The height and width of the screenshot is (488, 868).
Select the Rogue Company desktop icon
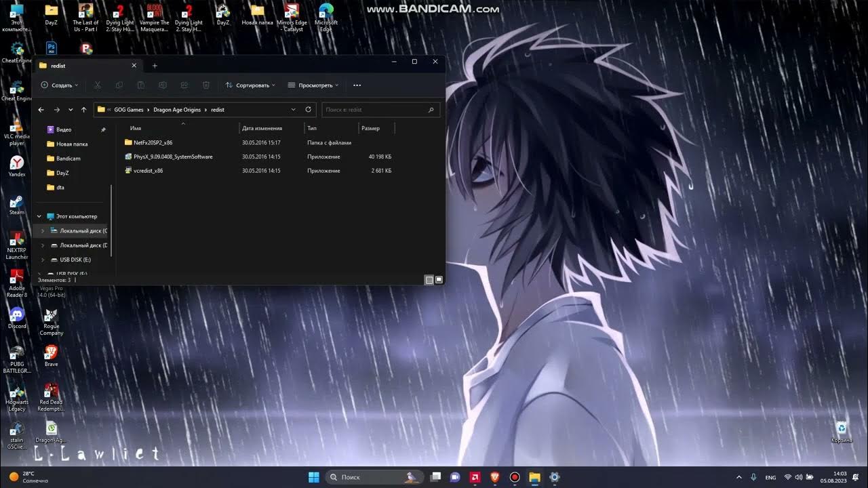tap(52, 321)
